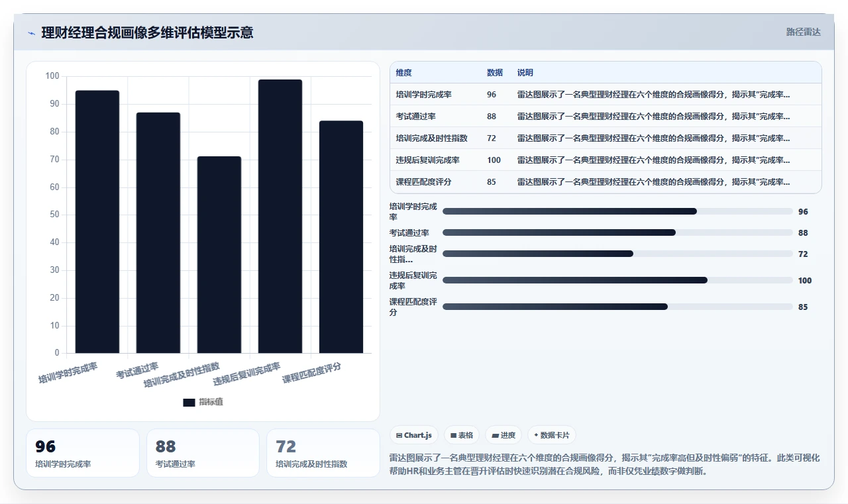The image size is (848, 504).
Task: Click the dashboard title 理财经理合规画像多维评估模型示意
Action: (x=147, y=32)
